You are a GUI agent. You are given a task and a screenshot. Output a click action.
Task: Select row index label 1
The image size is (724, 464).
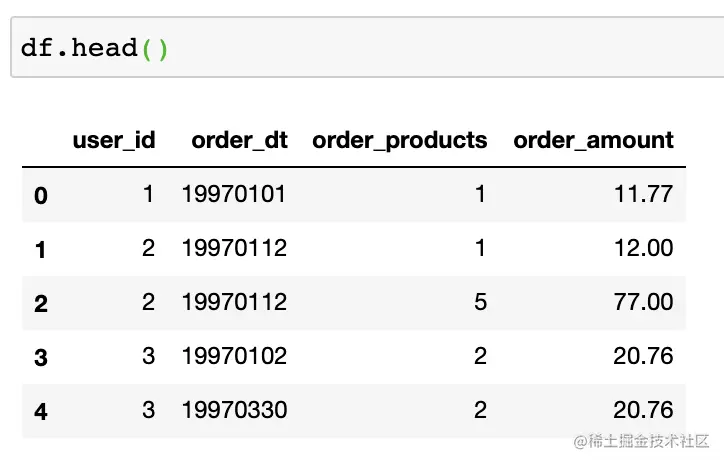40,249
